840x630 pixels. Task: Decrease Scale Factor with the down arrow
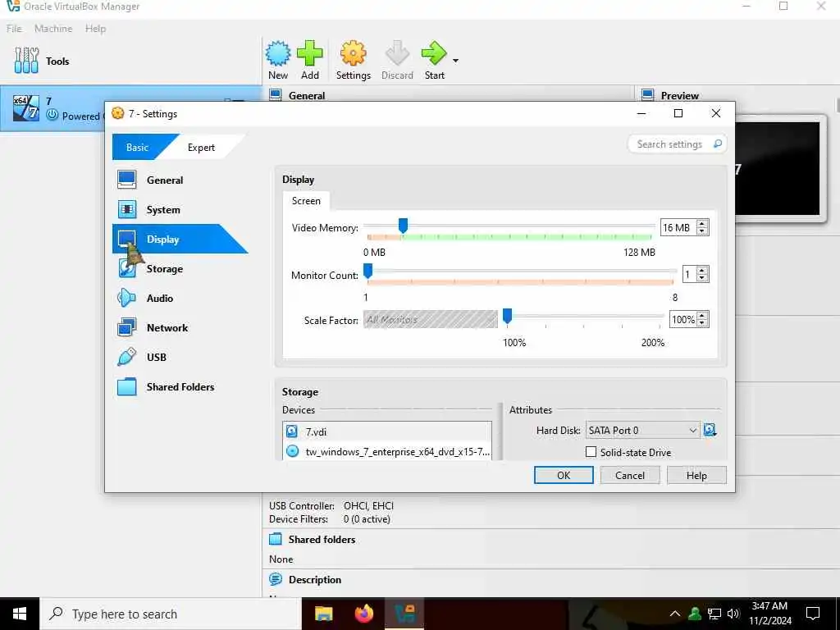(702, 323)
